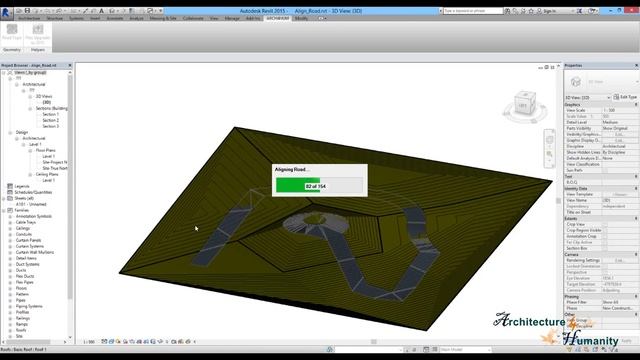The height and width of the screenshot is (360, 640).
Task: Collapse the Sections (Building) tree node
Action: coord(30,109)
